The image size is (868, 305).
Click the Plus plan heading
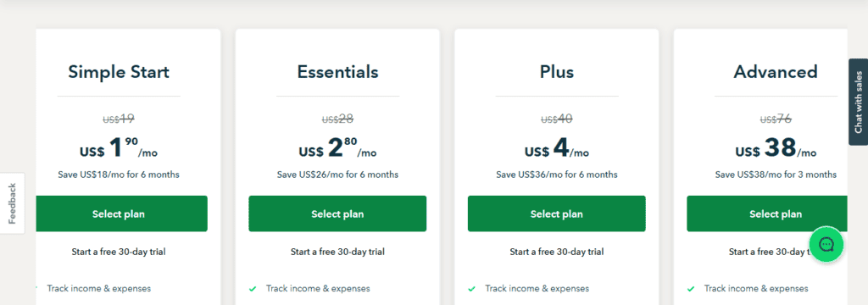point(557,72)
